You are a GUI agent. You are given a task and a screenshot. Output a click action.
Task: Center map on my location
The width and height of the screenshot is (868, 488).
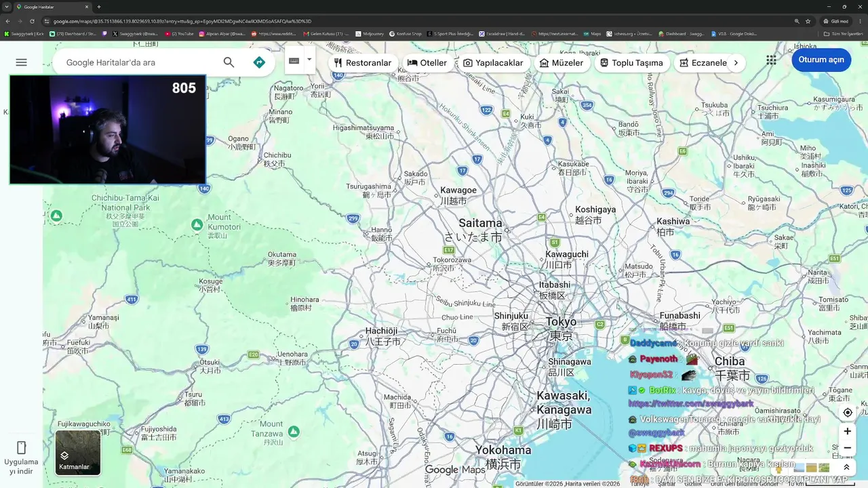coord(848,412)
